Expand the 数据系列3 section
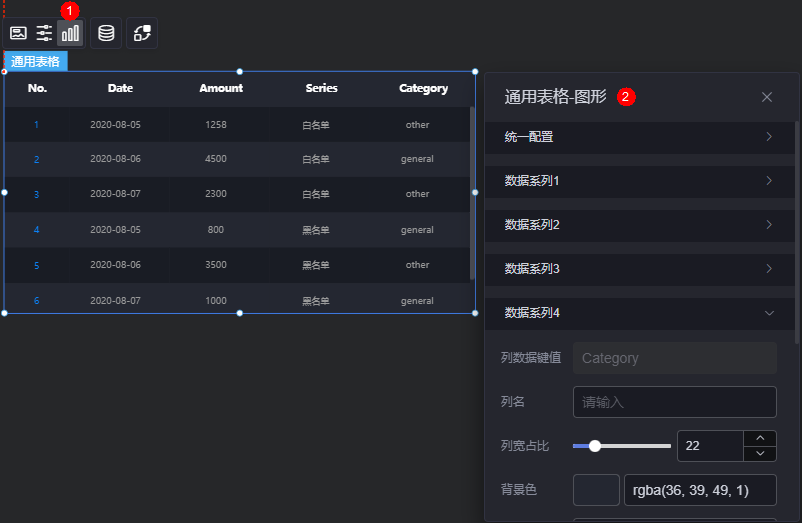This screenshot has width=802, height=523. 639,269
